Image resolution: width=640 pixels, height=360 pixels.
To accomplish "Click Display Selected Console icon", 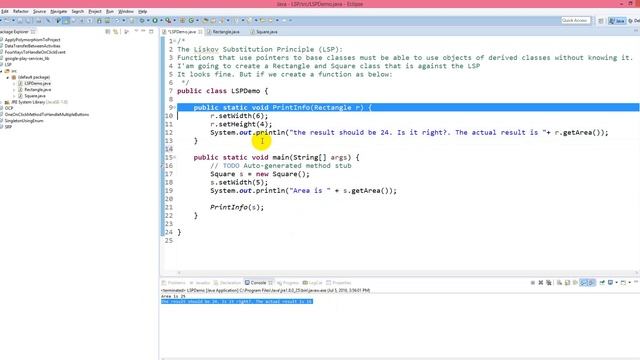I will point(611,282).
